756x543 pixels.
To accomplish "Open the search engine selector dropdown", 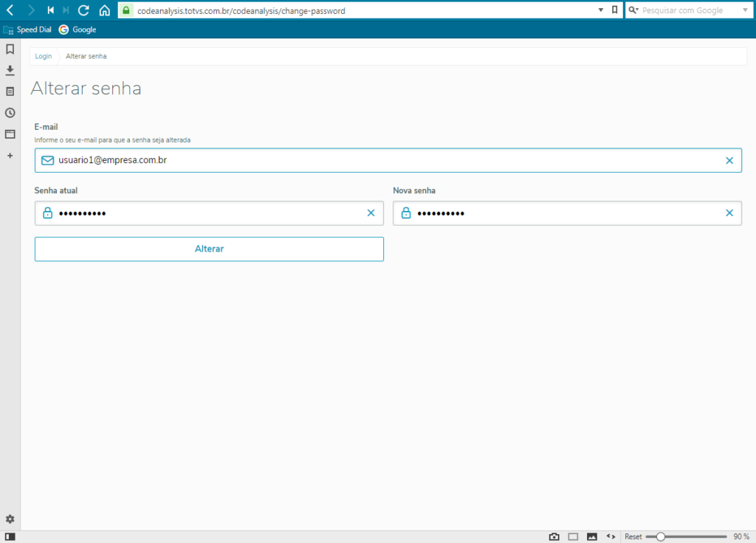I will coord(633,10).
